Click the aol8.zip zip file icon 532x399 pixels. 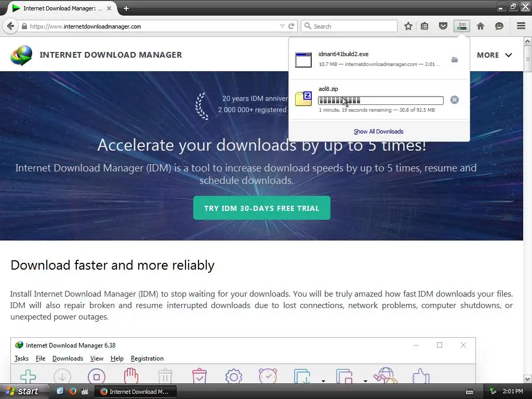pos(303,99)
